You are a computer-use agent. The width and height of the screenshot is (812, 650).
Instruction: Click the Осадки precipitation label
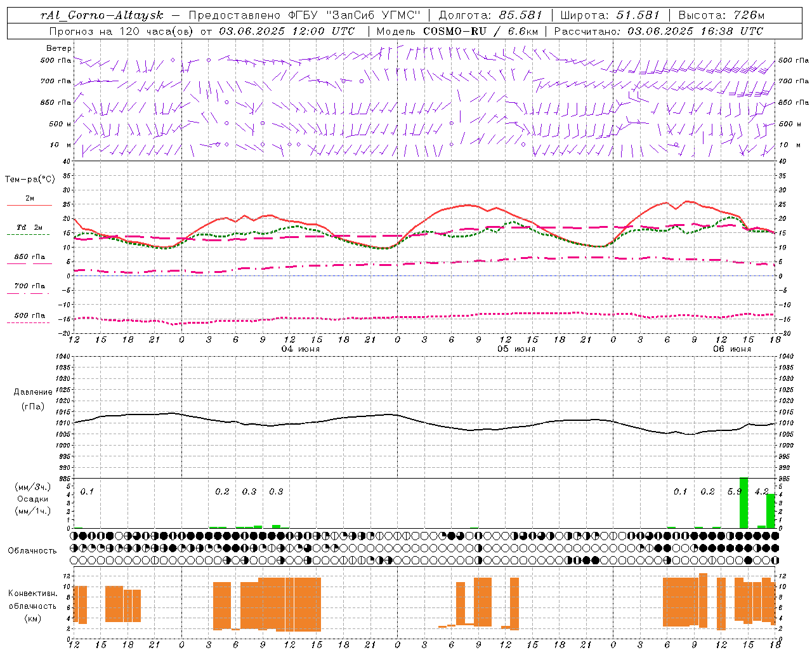pos(33,499)
